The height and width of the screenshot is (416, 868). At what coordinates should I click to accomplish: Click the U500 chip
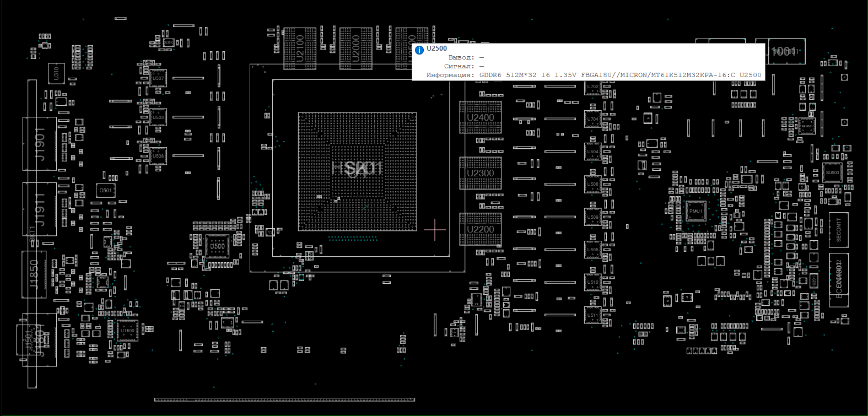pyautogui.click(x=217, y=246)
